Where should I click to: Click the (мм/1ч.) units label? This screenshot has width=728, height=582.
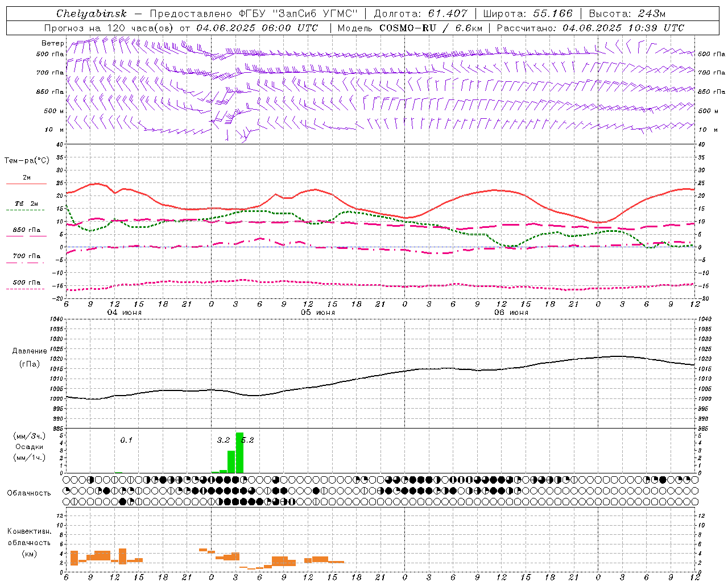pyautogui.click(x=29, y=458)
